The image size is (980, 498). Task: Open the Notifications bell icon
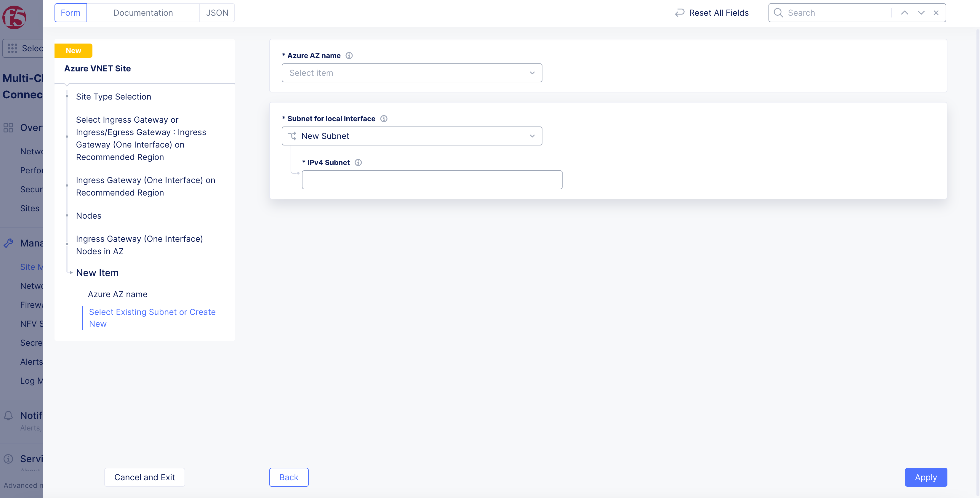[x=8, y=415]
